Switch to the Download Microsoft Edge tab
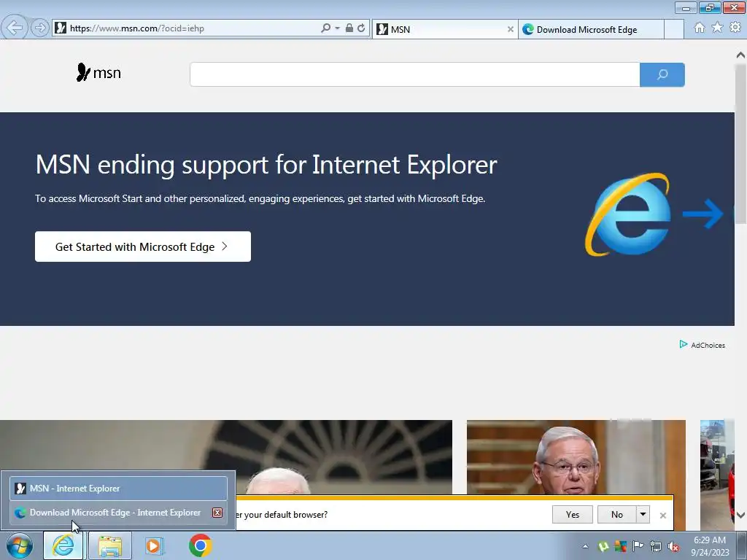Viewport: 747px width, 560px height. 591,29
